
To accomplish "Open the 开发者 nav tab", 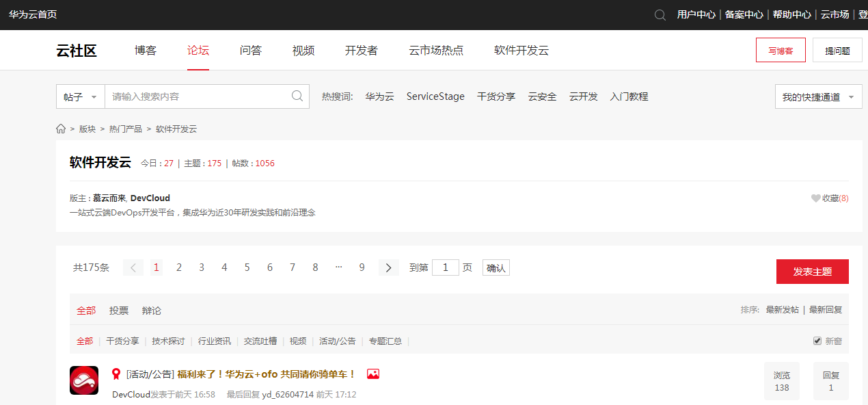I will [362, 50].
